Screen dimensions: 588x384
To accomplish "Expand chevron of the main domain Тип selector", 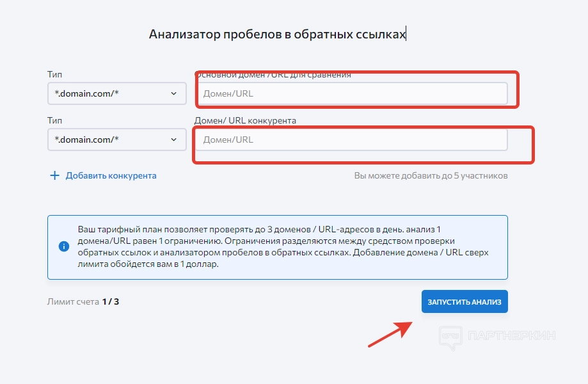I will 174,93.
